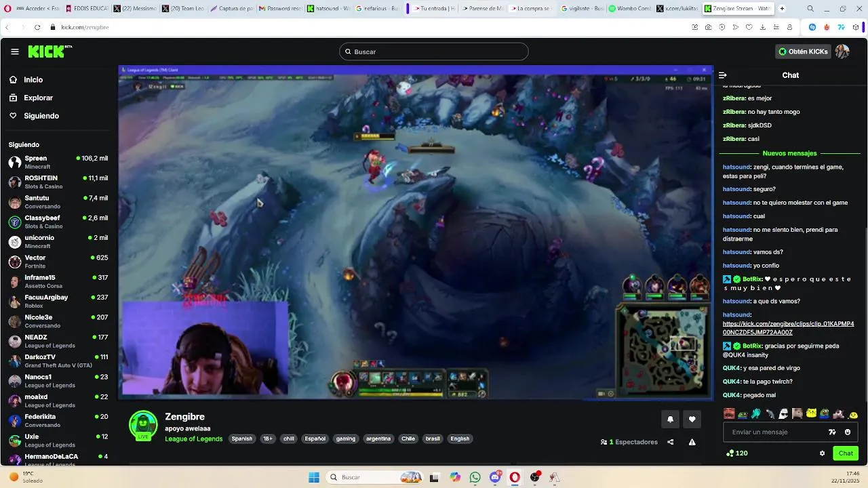Viewport: 868px width, 488px height.
Task: Select the Inframe15 channel avatar
Action: point(14,281)
